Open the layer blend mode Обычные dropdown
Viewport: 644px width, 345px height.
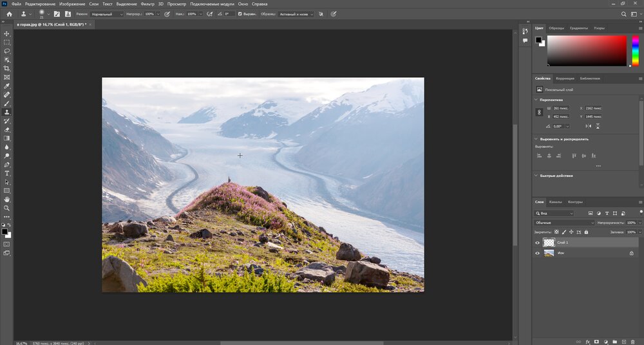tap(565, 223)
